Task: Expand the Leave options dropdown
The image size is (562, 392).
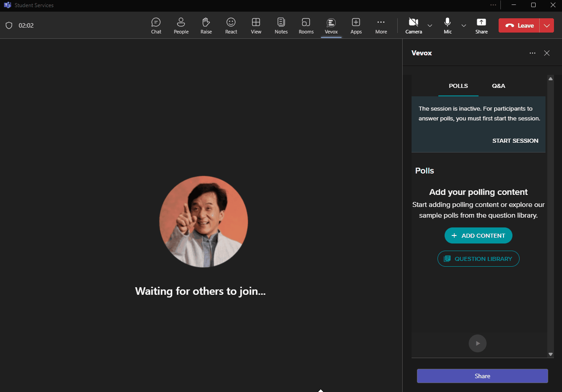Action: [x=547, y=25]
